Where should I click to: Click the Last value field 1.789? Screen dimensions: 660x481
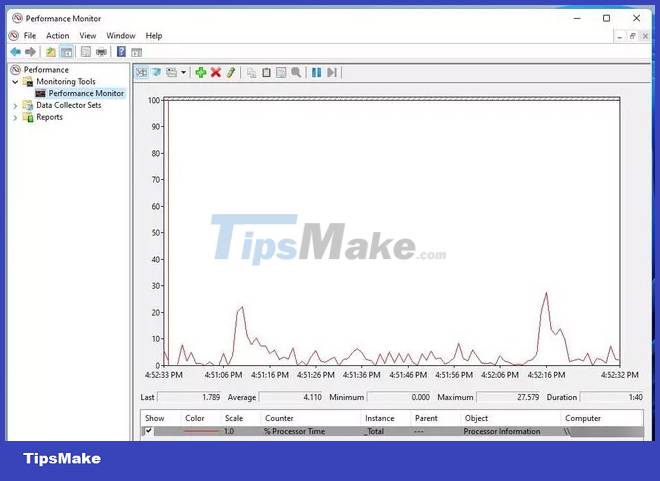tap(189, 397)
